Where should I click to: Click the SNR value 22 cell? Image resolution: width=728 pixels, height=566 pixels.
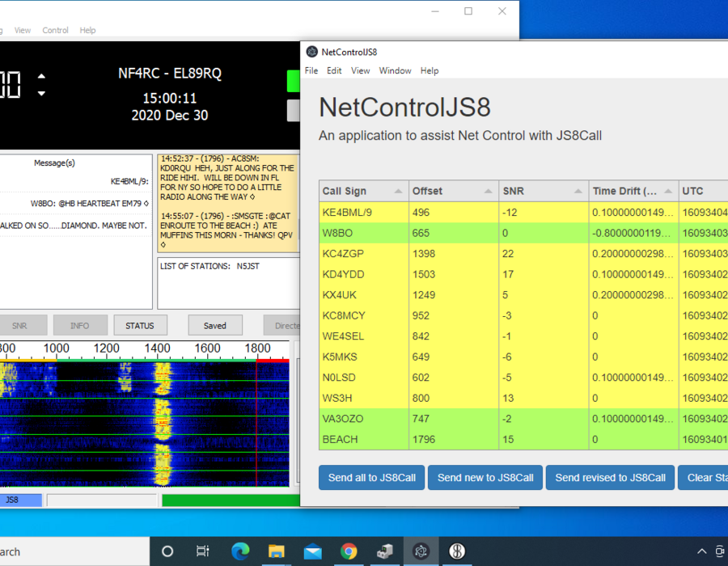544,253
